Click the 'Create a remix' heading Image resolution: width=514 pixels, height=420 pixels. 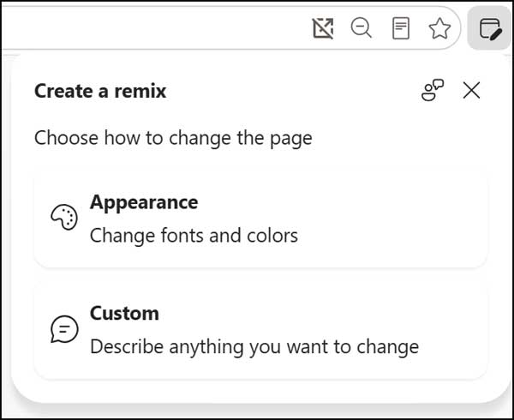click(100, 91)
